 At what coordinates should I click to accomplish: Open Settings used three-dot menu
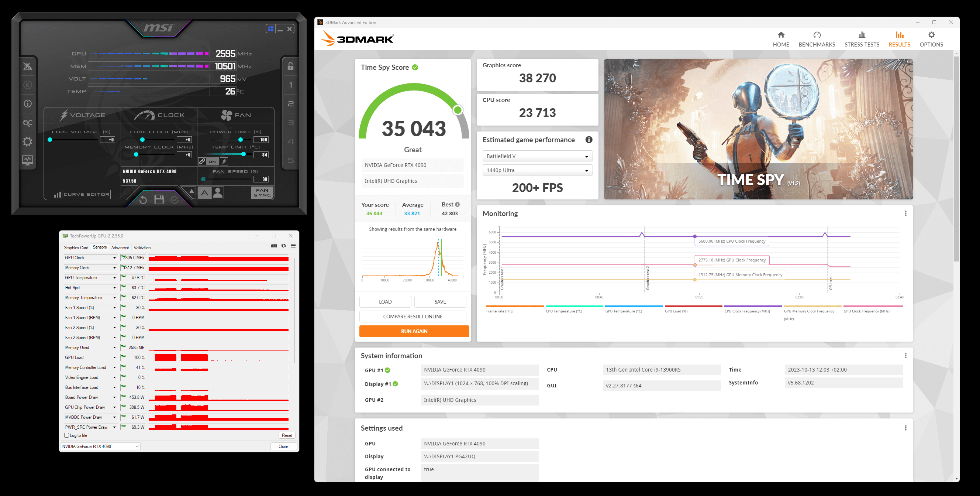click(x=905, y=428)
